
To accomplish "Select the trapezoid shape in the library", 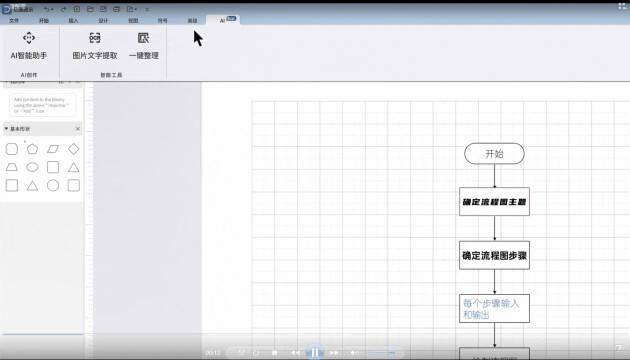I will (x=12, y=167).
